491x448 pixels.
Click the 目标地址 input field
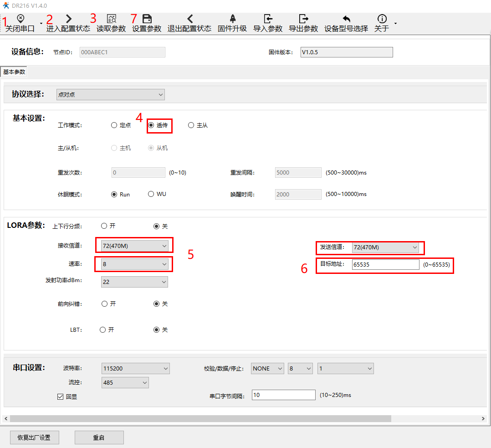385,265
